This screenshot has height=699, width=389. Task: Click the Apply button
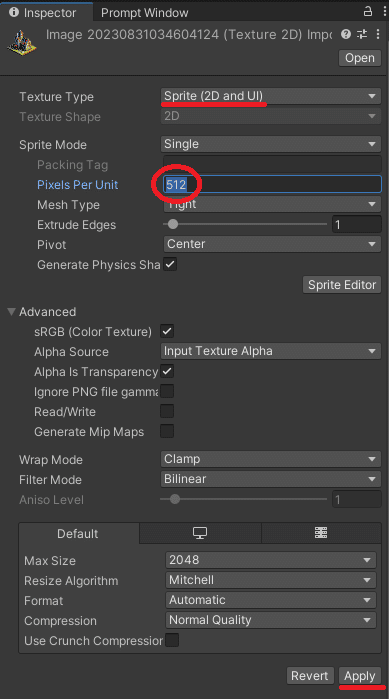[360, 676]
